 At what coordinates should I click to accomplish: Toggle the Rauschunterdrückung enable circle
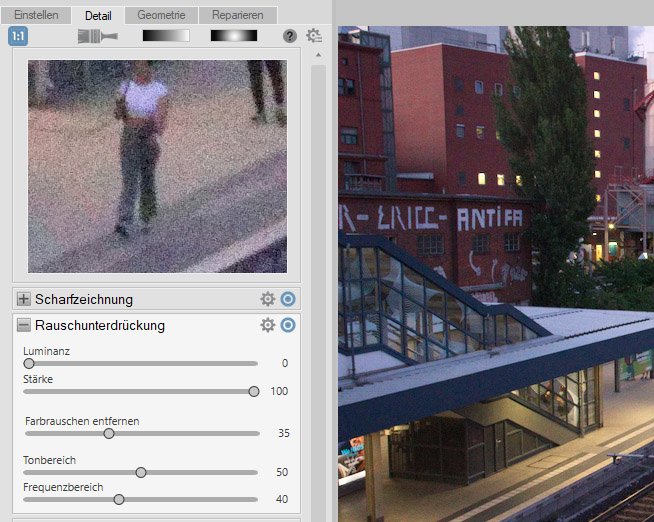tap(288, 325)
